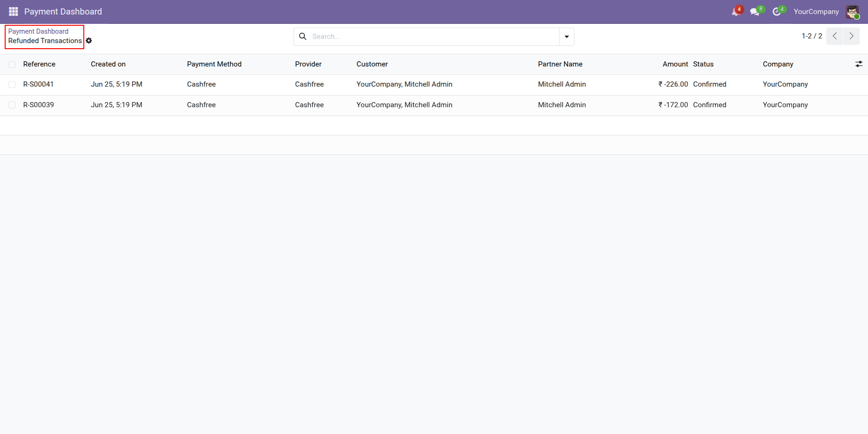Open notifications bell with 4 alerts

pyautogui.click(x=736, y=11)
